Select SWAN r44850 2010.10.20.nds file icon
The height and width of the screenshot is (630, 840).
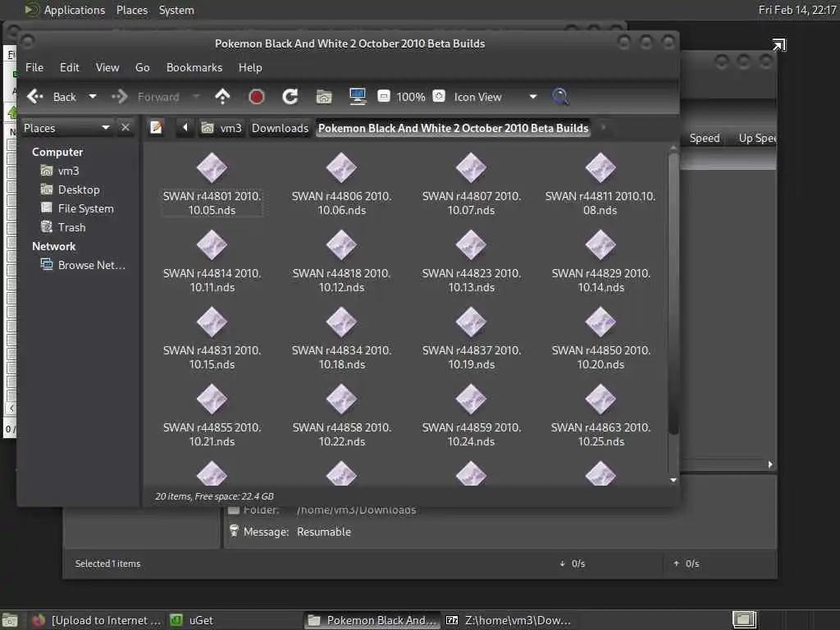click(600, 322)
